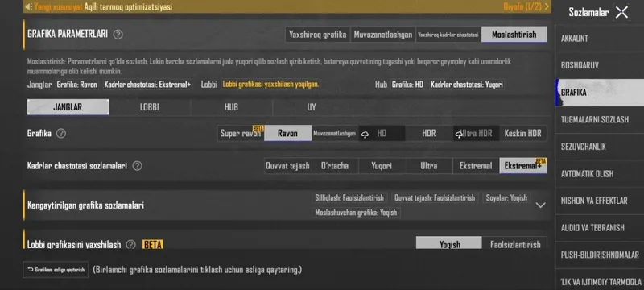Choose the Yaxshiroq grafika preset button
This screenshot has width=644, height=290.
[317, 35]
